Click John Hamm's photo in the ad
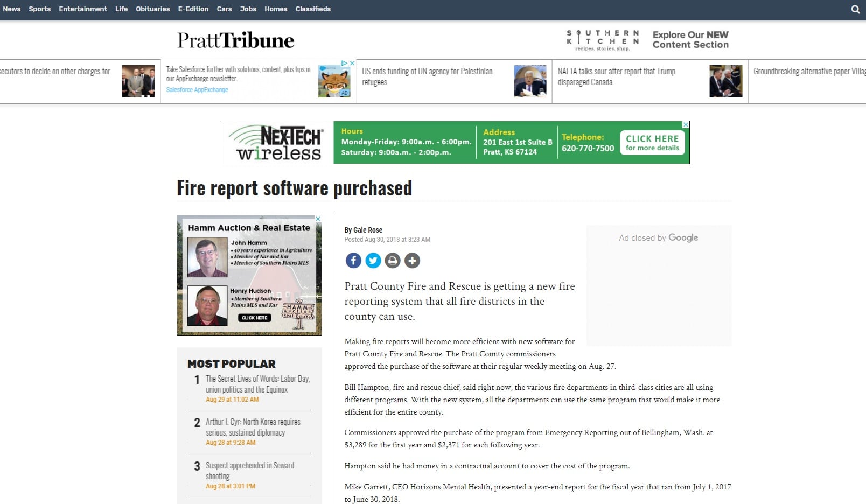Viewport: 866px width, 504px height. pos(207,257)
